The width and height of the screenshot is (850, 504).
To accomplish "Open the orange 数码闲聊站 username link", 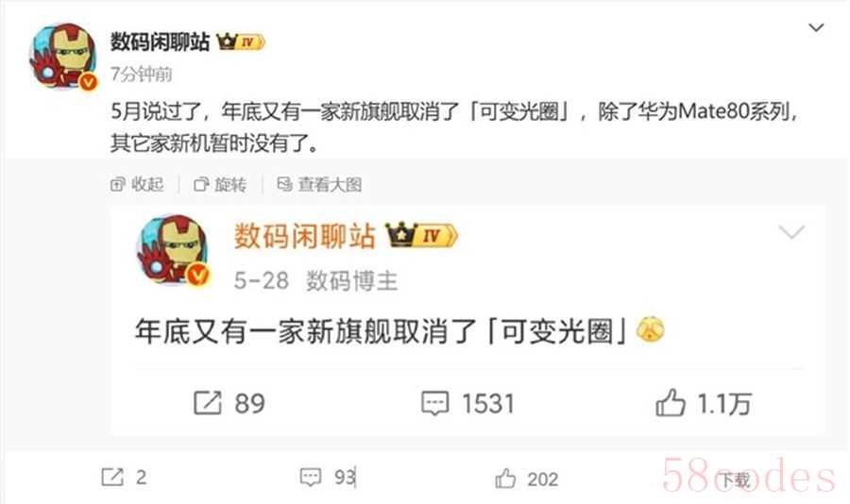I will [304, 236].
